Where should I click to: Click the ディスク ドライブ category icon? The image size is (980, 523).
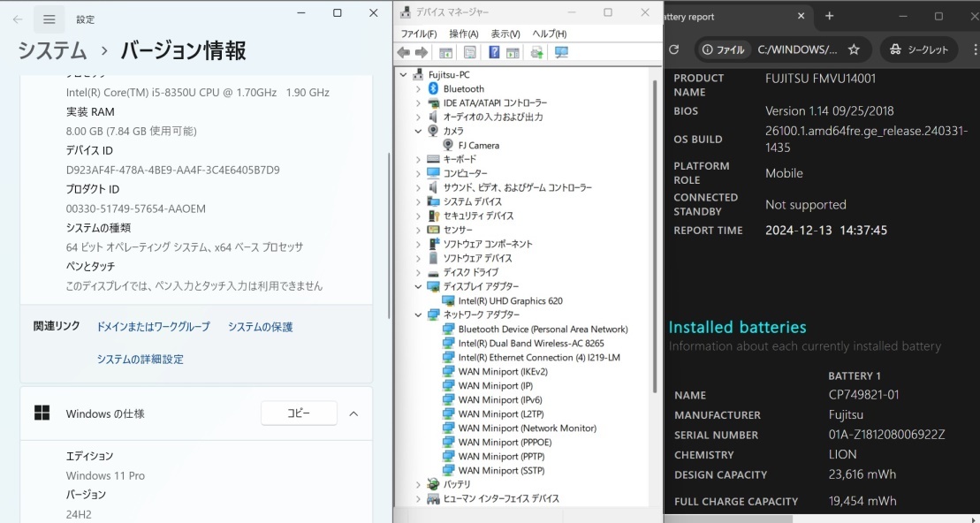(433, 272)
